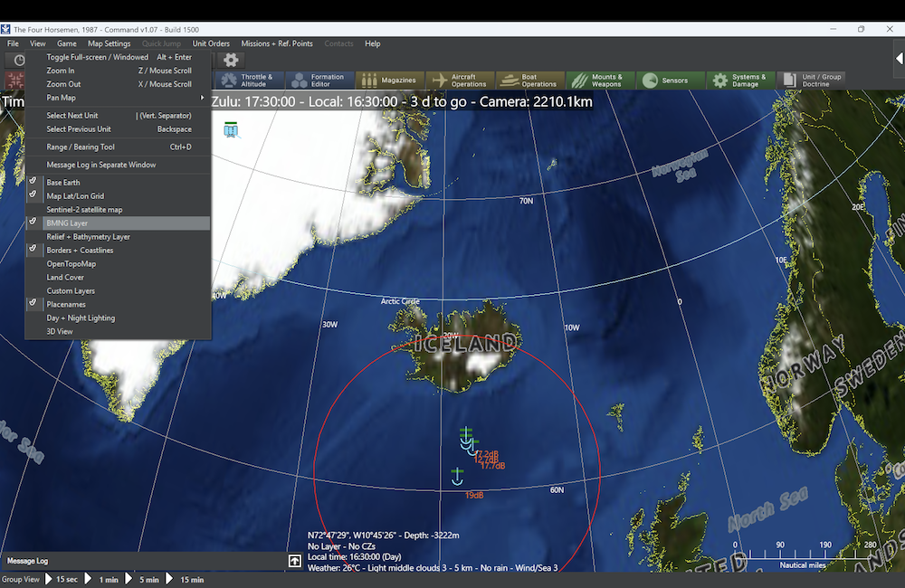The width and height of the screenshot is (905, 588).
Task: Select the satellite unit icon on the map
Action: coord(231,130)
